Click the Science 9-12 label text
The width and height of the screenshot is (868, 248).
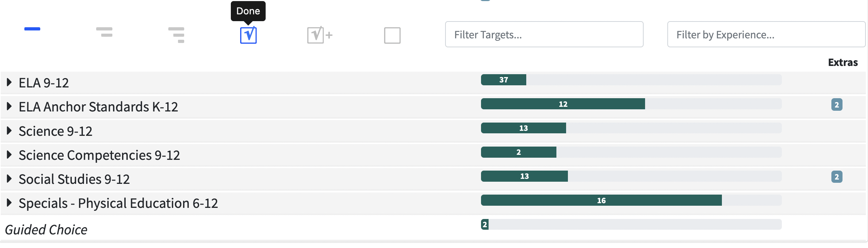55,131
